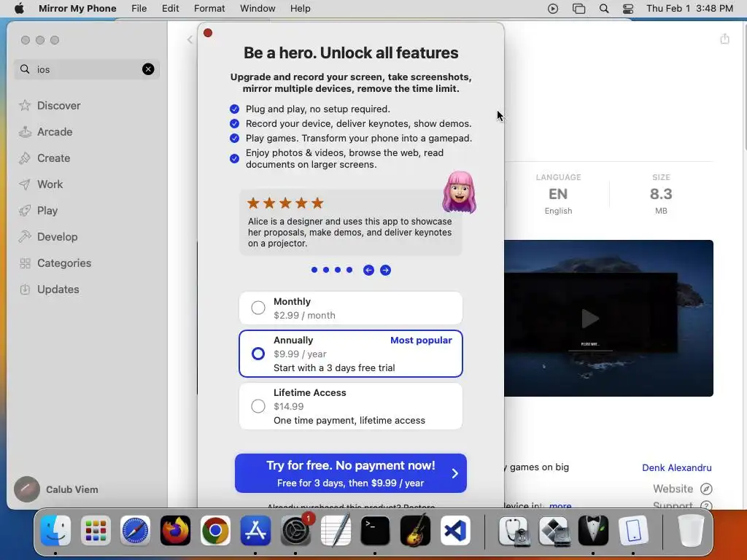Open Finder from the Dock
Screen dimensions: 747x560
coord(55,531)
